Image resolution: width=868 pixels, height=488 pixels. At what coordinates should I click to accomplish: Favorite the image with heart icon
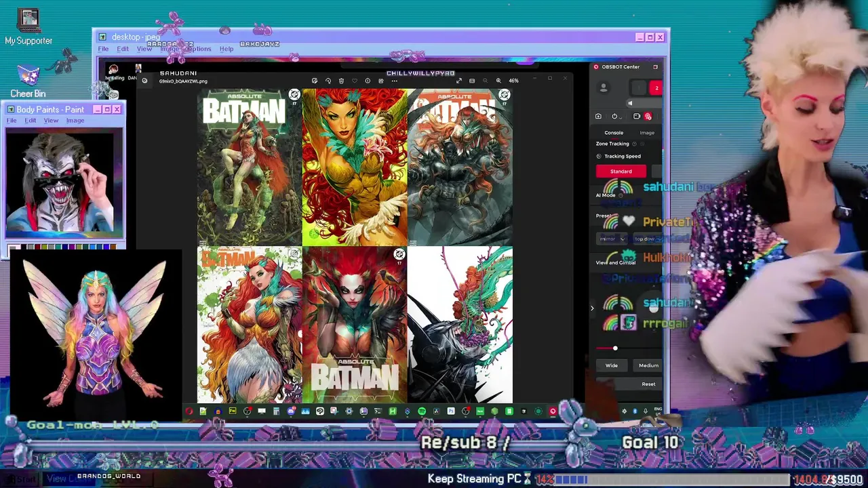tap(355, 81)
